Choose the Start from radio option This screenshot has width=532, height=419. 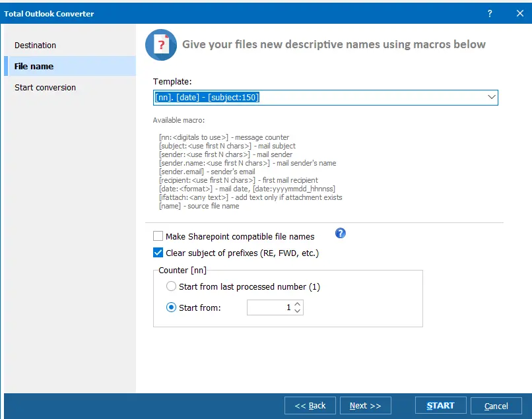point(171,307)
